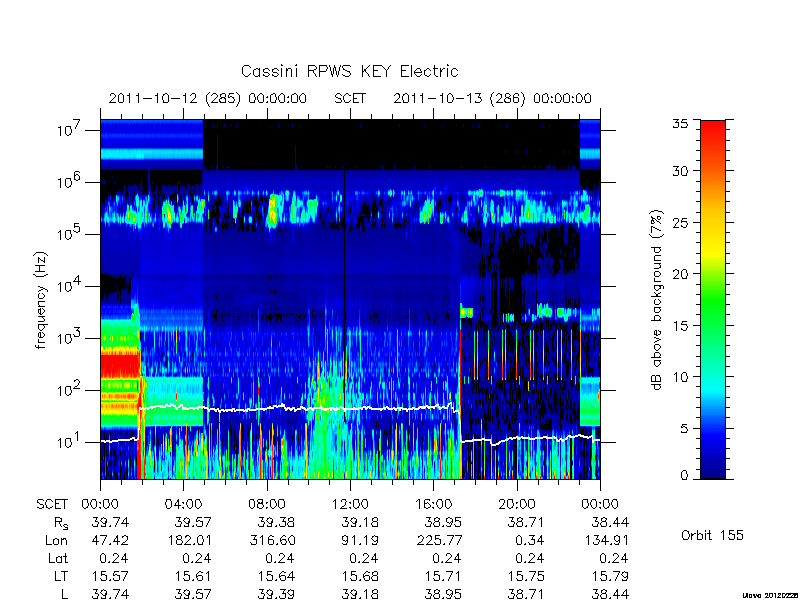800x600 pixels.
Task: Click the LT value "15.64"
Action: coord(277,576)
